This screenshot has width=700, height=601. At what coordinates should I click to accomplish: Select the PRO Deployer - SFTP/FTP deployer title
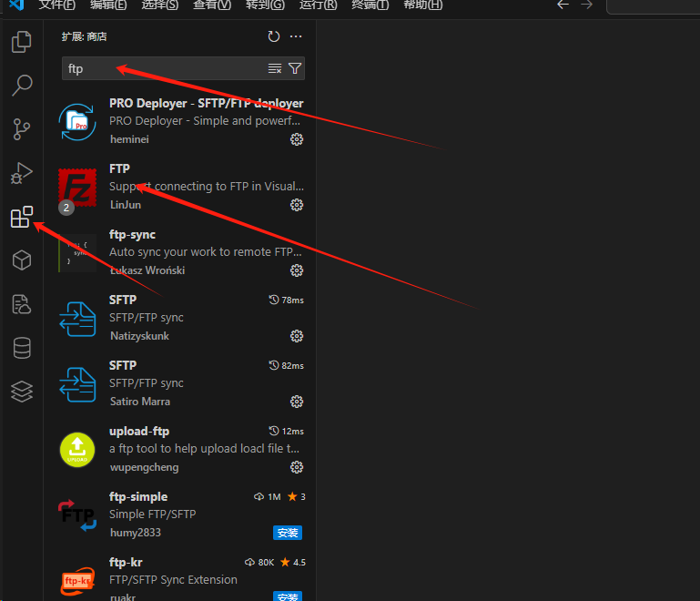tap(207, 103)
